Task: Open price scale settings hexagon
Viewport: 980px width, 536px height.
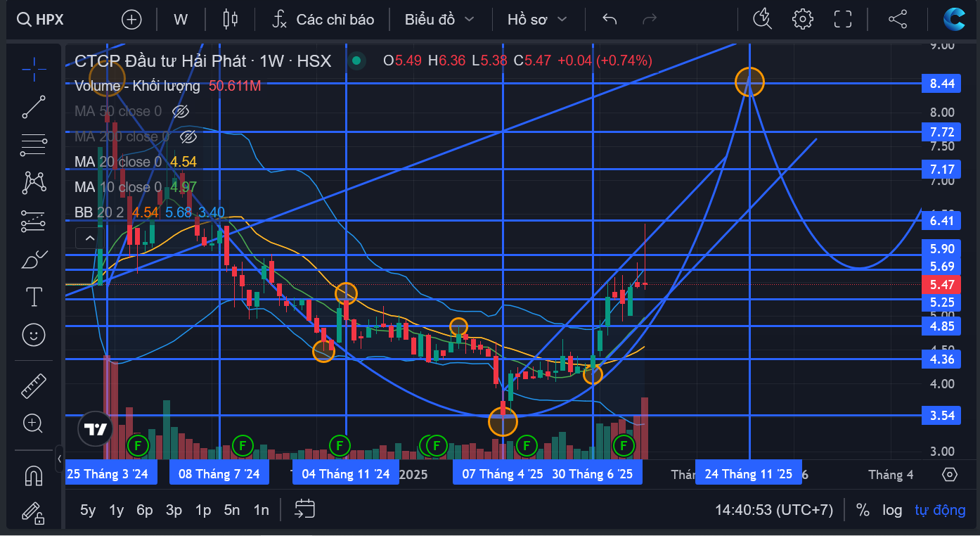Action: 950,474
